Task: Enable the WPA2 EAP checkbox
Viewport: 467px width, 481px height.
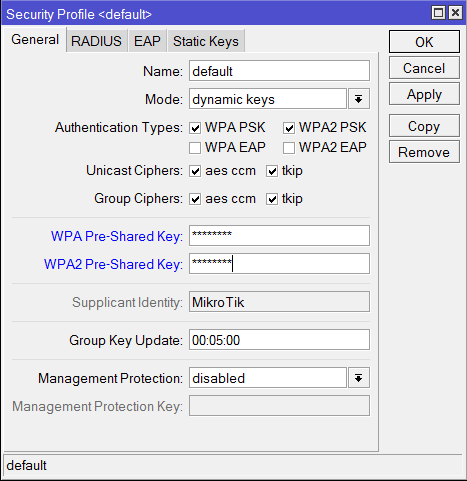Action: click(x=289, y=148)
